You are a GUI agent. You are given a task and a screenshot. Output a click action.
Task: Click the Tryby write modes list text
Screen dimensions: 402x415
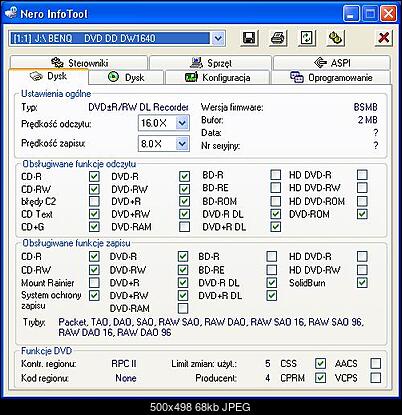pos(211,327)
